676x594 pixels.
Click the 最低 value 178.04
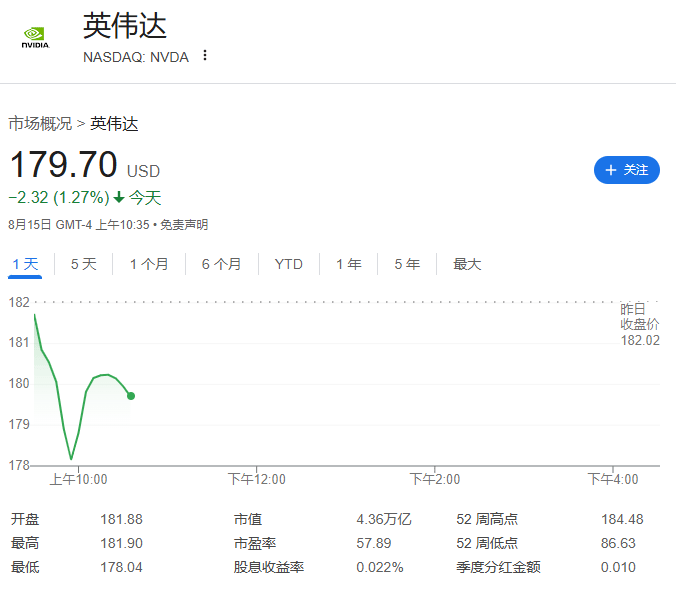(122, 567)
